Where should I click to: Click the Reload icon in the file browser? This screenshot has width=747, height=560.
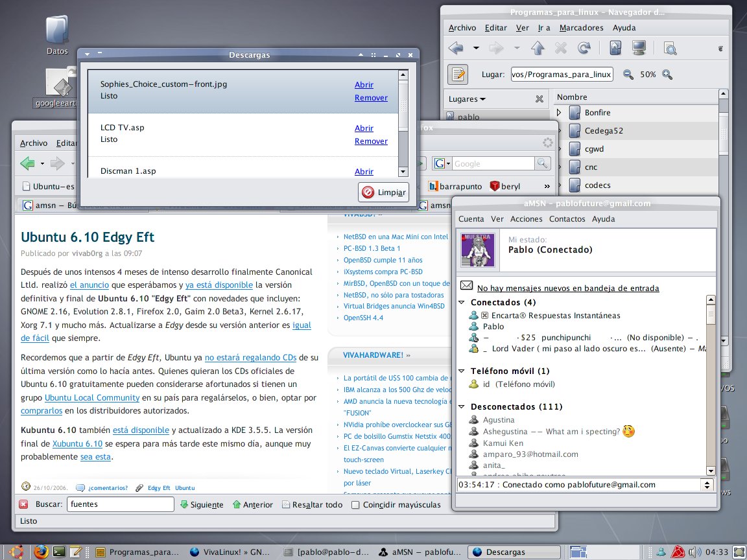click(584, 48)
